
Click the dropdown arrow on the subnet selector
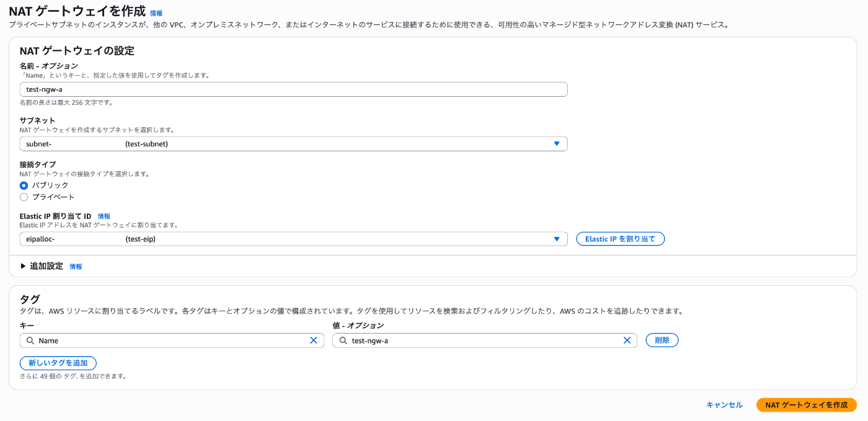[556, 143]
